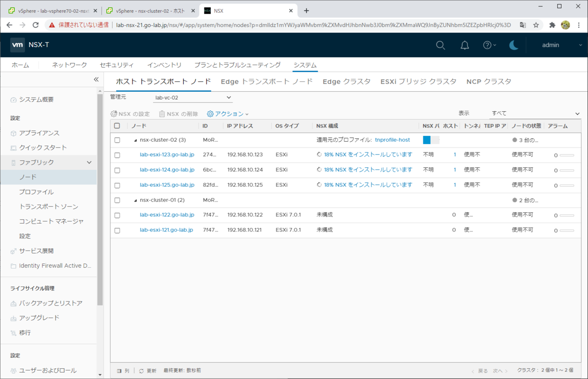
Task: Click the VMware vm logo
Action: 18,45
